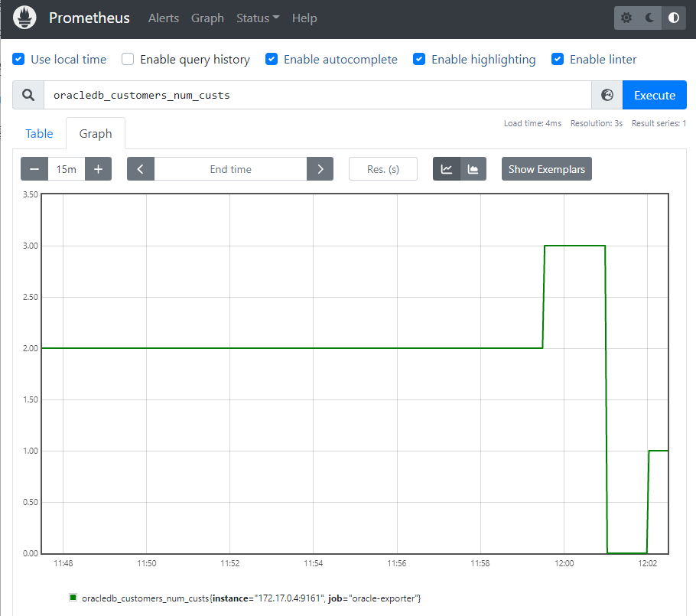Switch to the unstacked line chart icon
The image size is (696, 616).
point(447,169)
